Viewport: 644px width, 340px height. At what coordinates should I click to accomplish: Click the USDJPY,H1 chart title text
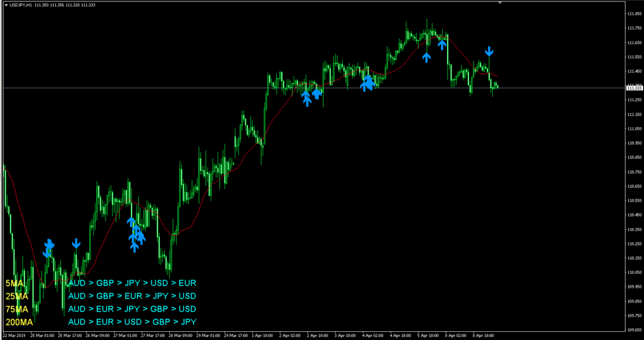pos(21,4)
